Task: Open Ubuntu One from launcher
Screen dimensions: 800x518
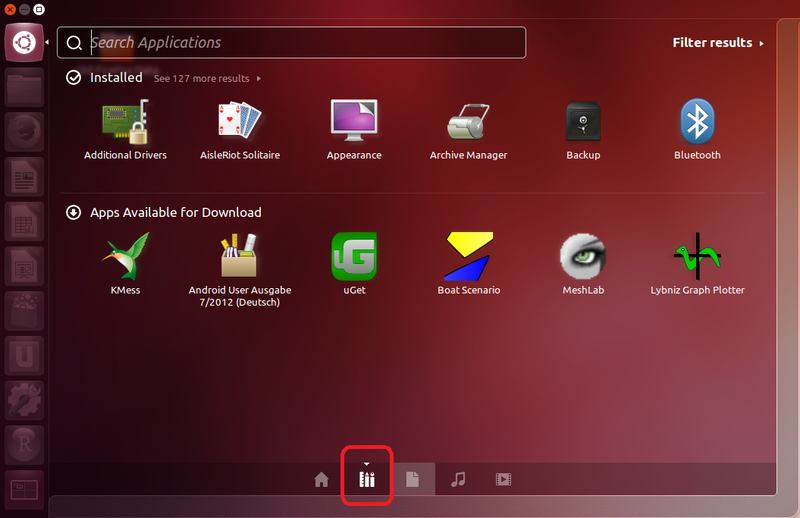Action: [24, 356]
